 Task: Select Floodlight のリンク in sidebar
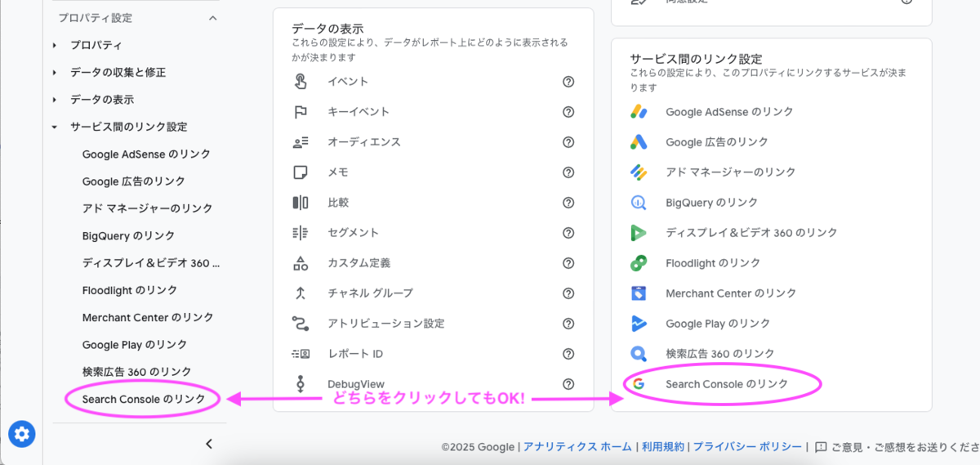pos(130,290)
